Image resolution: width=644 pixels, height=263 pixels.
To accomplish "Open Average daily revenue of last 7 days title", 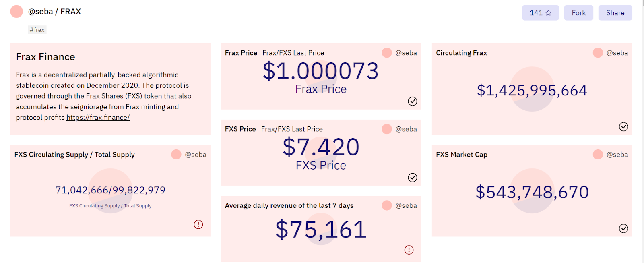I will tap(289, 205).
